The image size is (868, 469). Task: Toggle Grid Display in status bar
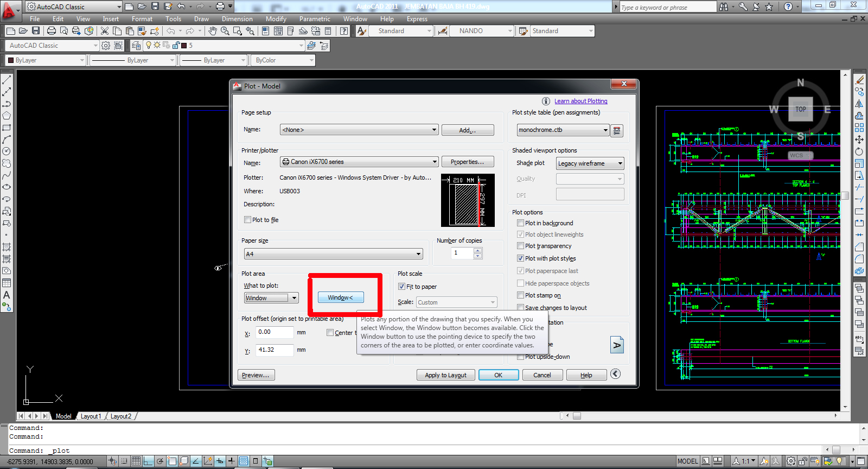pos(136,461)
